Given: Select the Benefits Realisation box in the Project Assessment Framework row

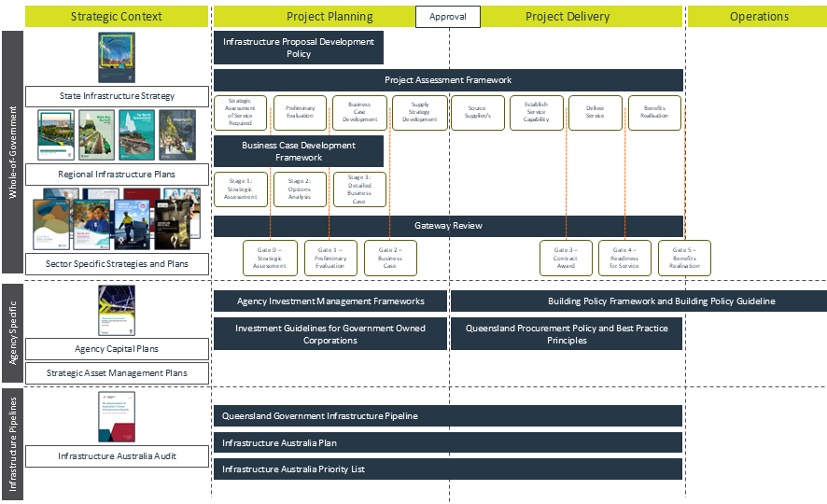Looking at the screenshot, I should [654, 112].
